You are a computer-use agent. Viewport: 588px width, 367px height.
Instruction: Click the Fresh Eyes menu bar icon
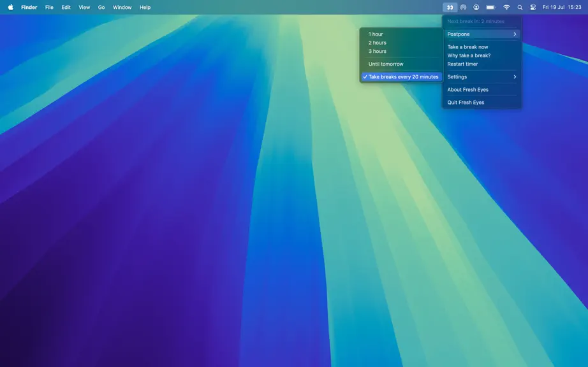[x=450, y=7]
